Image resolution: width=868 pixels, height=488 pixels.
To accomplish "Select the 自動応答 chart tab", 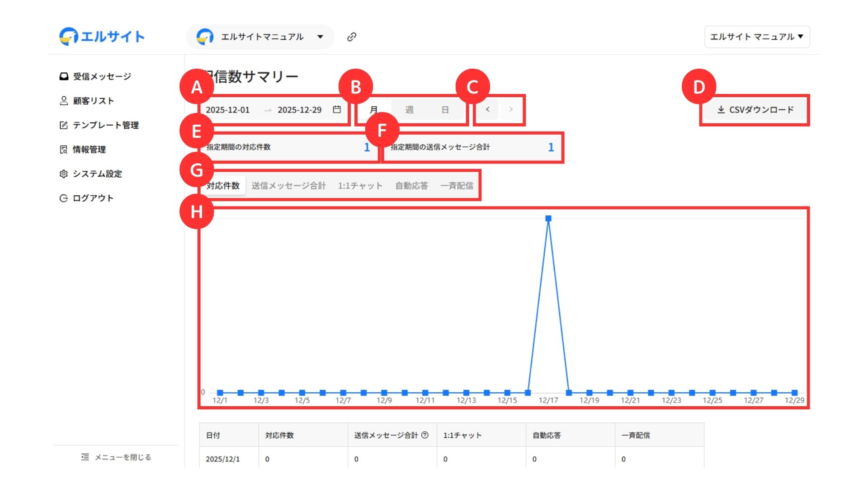I will [411, 186].
